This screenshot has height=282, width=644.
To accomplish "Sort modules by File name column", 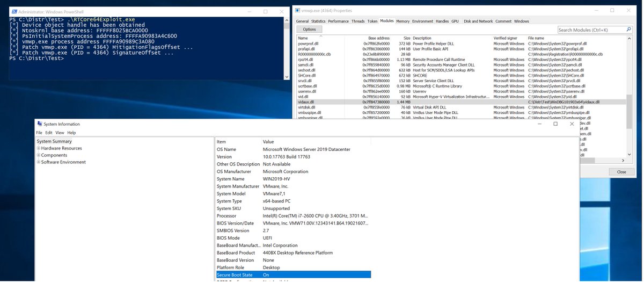I will (x=576, y=38).
